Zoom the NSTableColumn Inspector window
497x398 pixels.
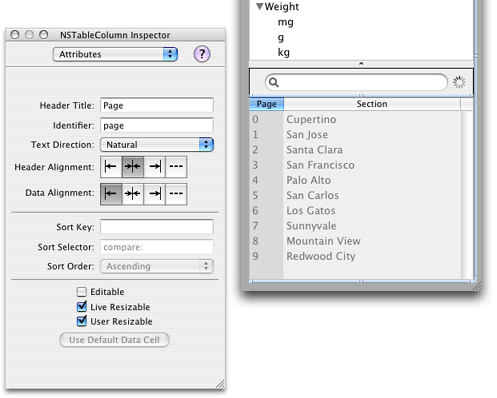(44, 35)
